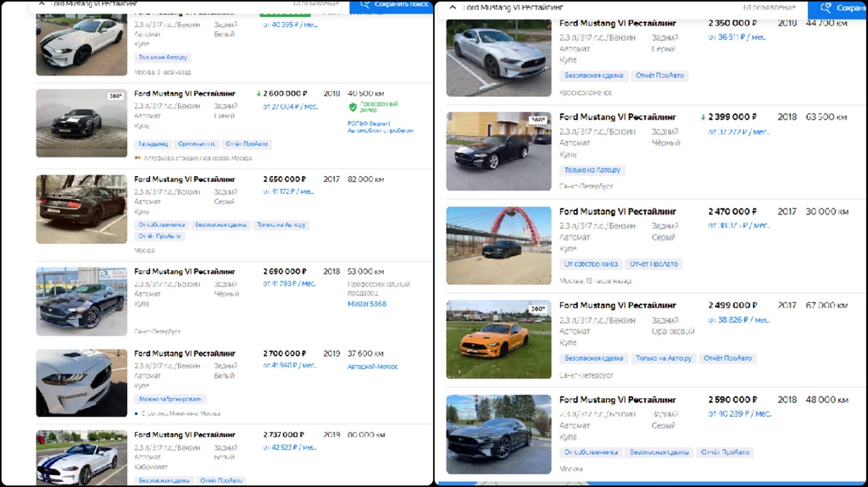Click 'Сохранить поиск' button in left panel
The width and height of the screenshot is (868, 487).
pyautogui.click(x=392, y=5)
